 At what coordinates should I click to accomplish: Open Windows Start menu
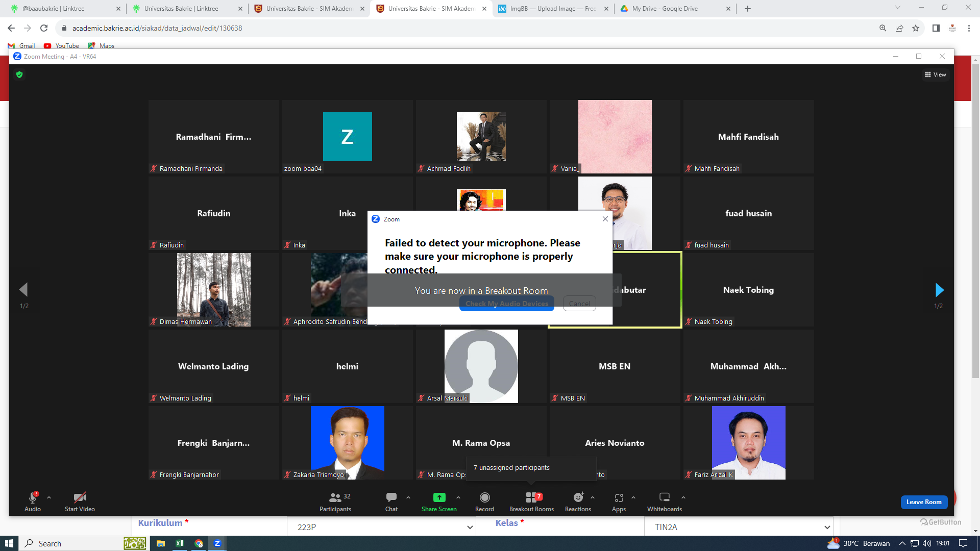(x=9, y=543)
